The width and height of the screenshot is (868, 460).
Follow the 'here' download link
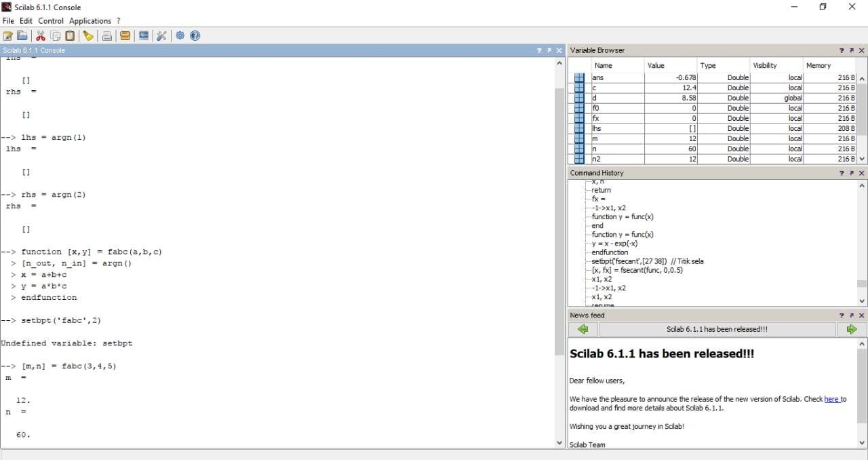tap(831, 400)
